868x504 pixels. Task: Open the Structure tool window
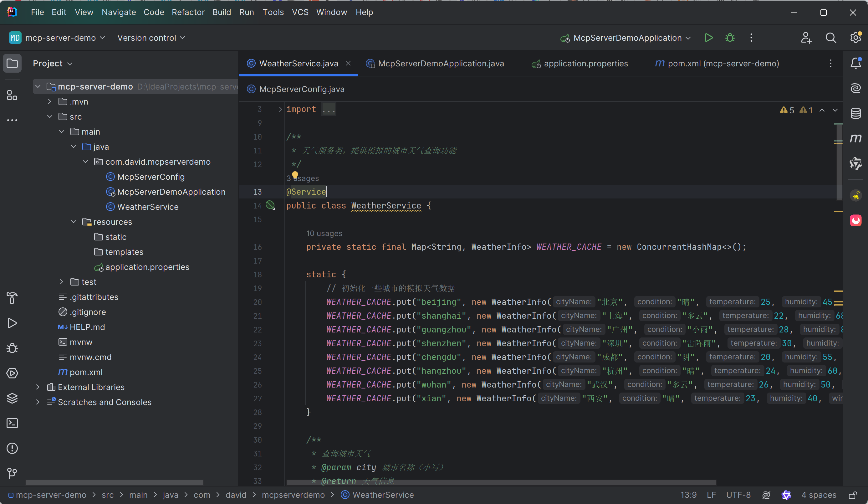13,95
